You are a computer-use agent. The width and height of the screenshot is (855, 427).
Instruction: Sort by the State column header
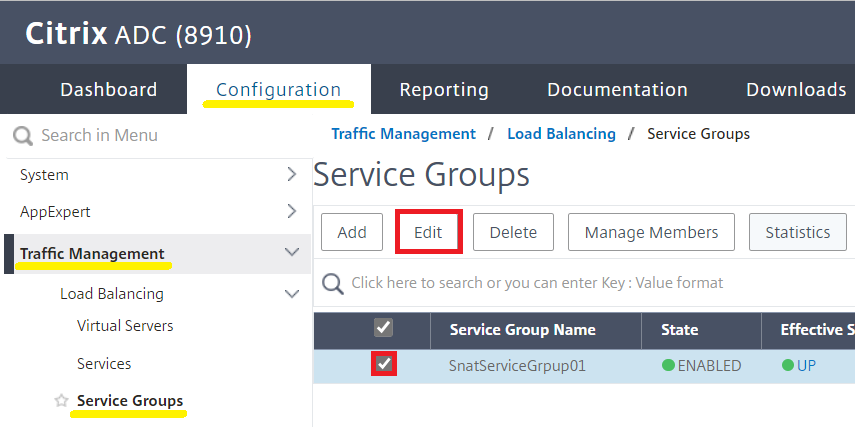(679, 330)
